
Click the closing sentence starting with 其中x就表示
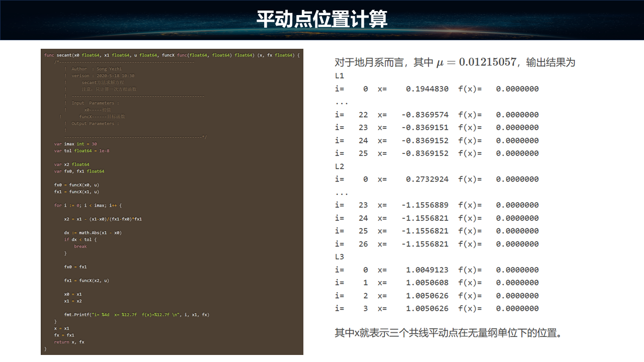click(x=448, y=333)
